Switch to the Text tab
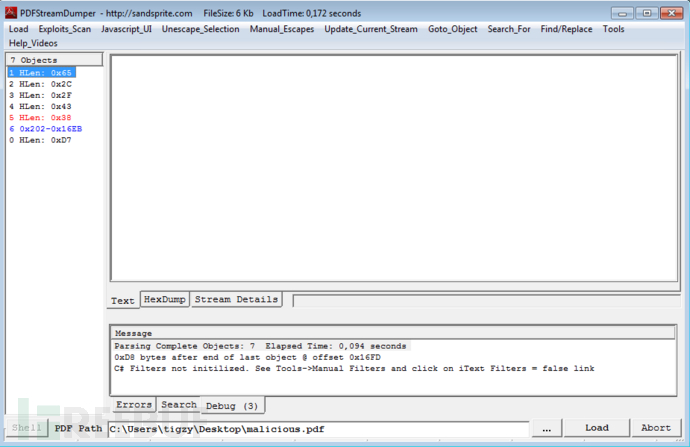Image resolution: width=690 pixels, height=447 pixels. [x=123, y=300]
